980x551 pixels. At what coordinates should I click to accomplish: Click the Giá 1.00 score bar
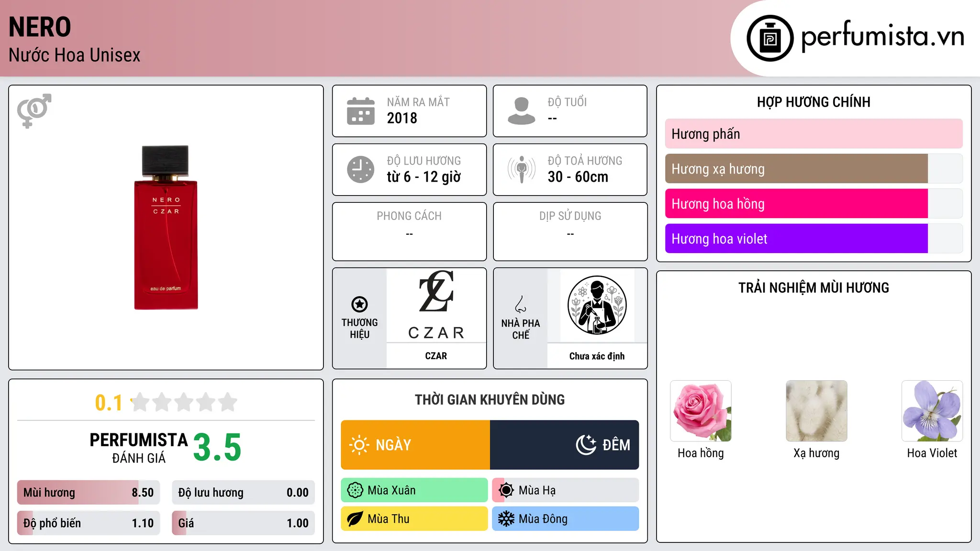pos(243,523)
